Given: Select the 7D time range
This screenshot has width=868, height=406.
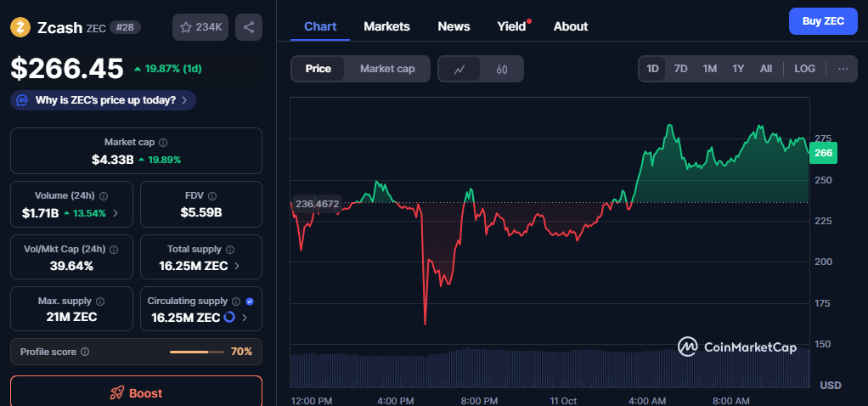Looking at the screenshot, I should point(680,69).
